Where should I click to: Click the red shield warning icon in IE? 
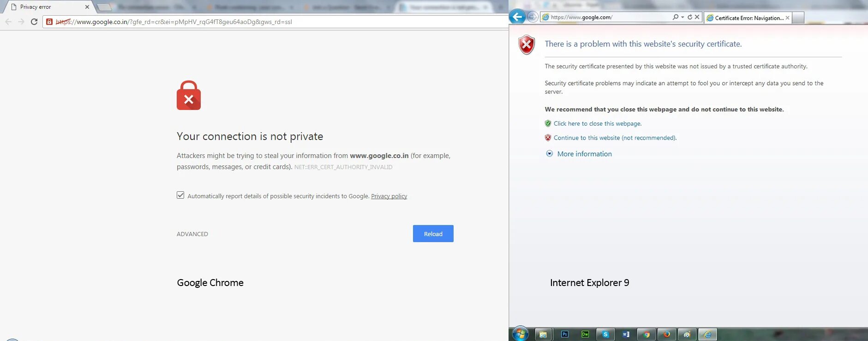coord(527,45)
